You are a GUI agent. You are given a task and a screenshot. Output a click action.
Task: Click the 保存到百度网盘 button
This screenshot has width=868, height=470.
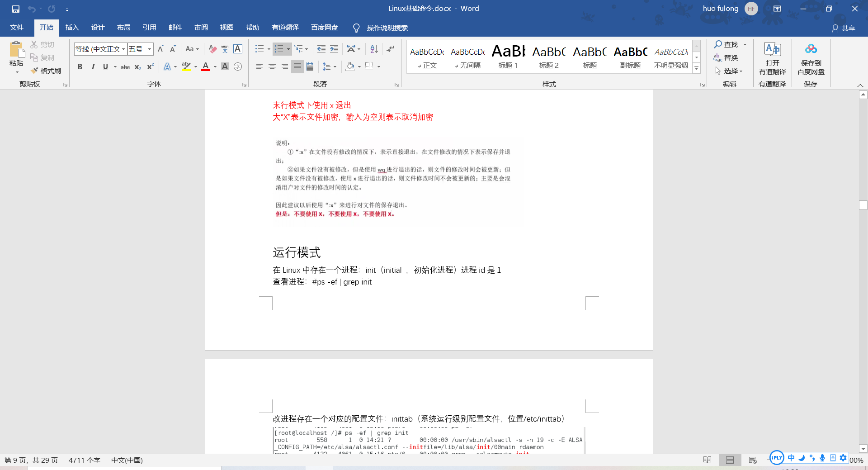point(811,59)
